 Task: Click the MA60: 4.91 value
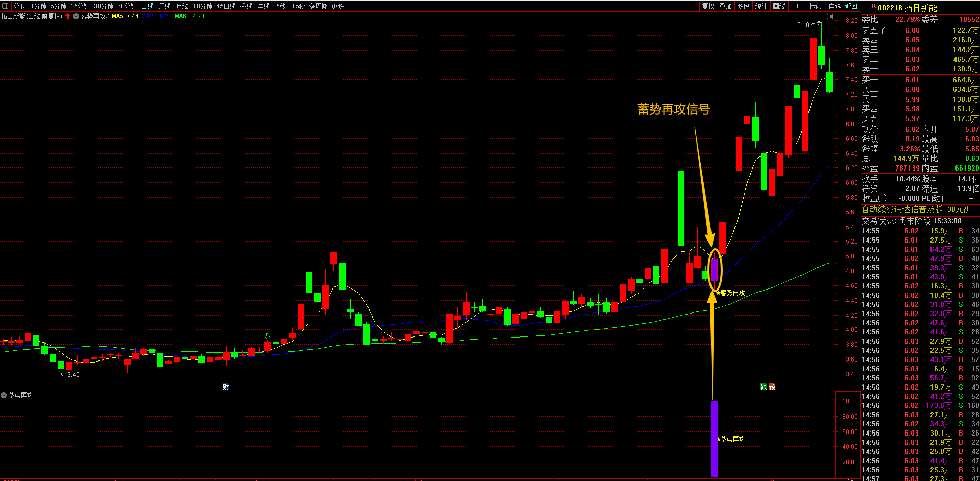pos(190,16)
